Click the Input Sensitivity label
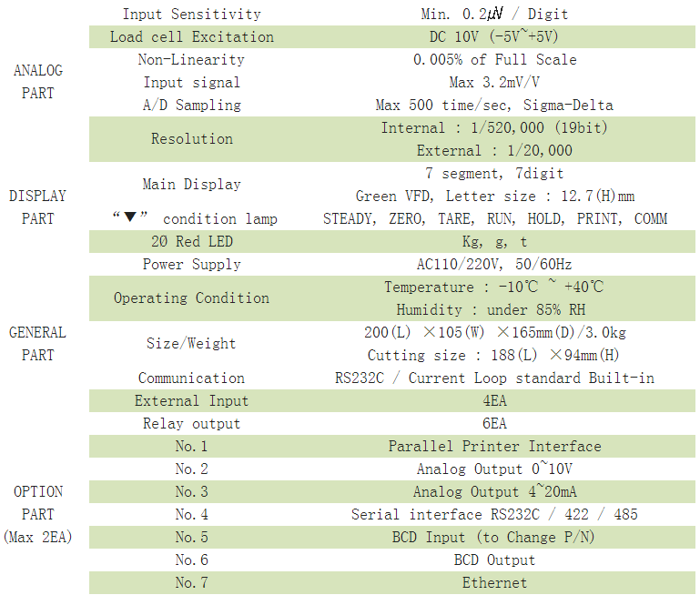This screenshot has width=700, height=595. [x=191, y=14]
